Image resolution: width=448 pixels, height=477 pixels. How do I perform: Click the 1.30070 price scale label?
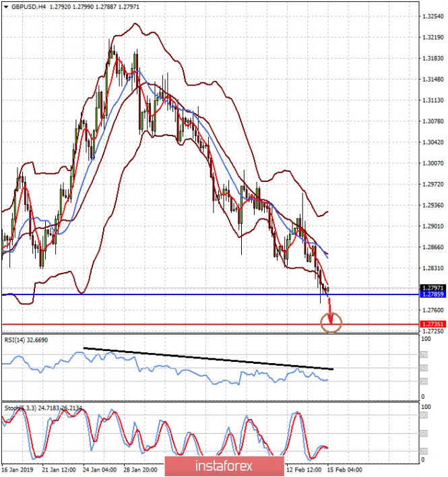[431, 163]
